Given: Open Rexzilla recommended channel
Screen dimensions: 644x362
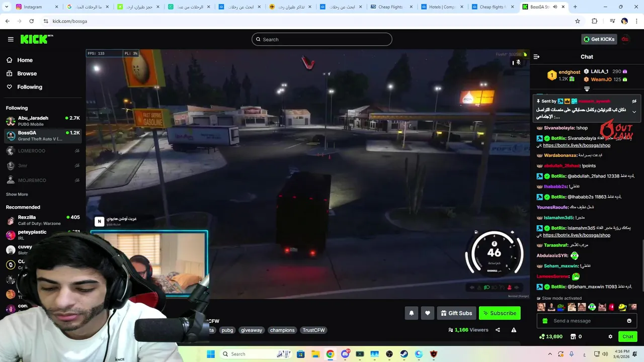Looking at the screenshot, I should pos(43,220).
